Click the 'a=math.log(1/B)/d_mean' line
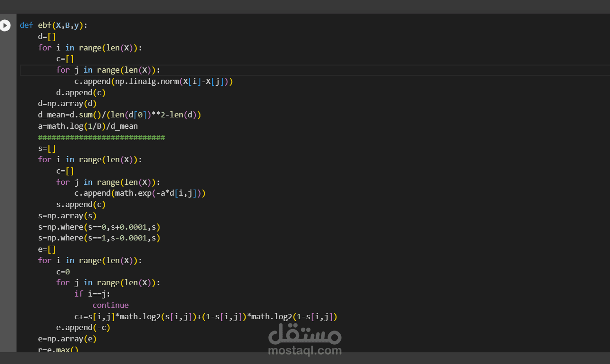The image size is (610, 364). [x=88, y=126]
